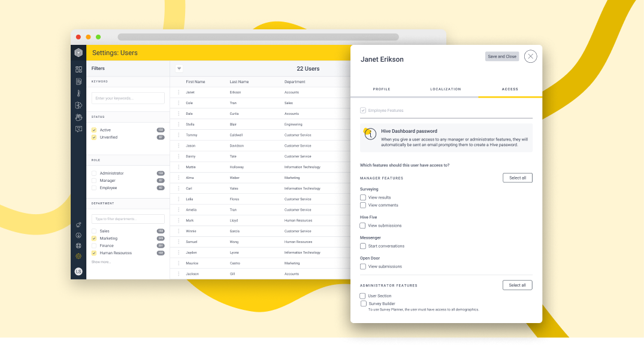Open the survey notes icon in sidebar
The height and width of the screenshot is (347, 644).
click(x=78, y=81)
